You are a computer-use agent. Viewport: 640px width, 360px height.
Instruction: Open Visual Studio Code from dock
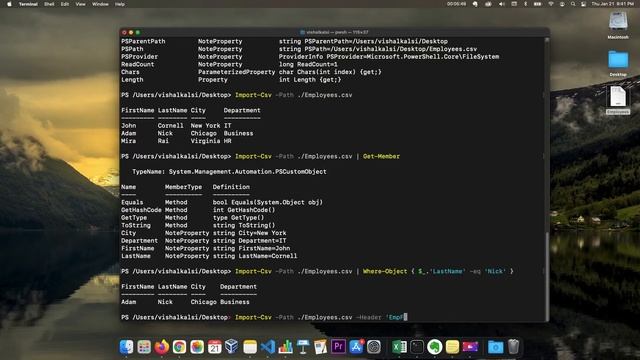click(268, 347)
